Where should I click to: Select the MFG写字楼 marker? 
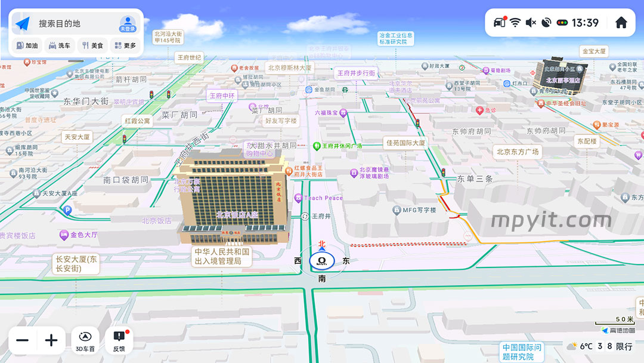397,210
